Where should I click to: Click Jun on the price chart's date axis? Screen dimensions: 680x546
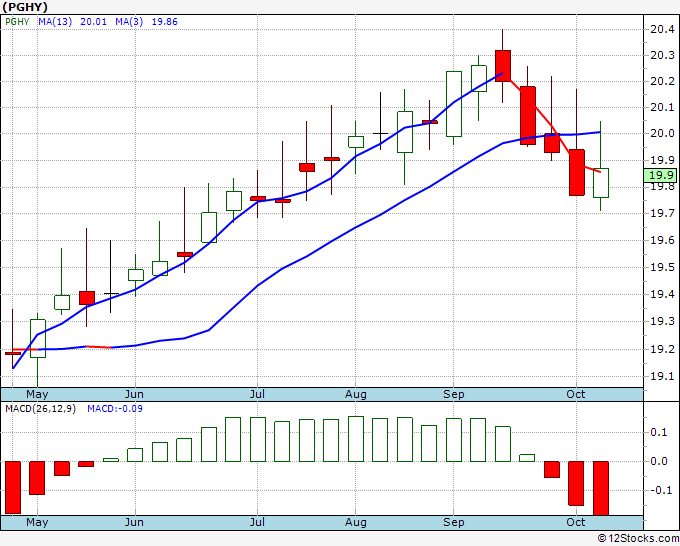click(134, 395)
